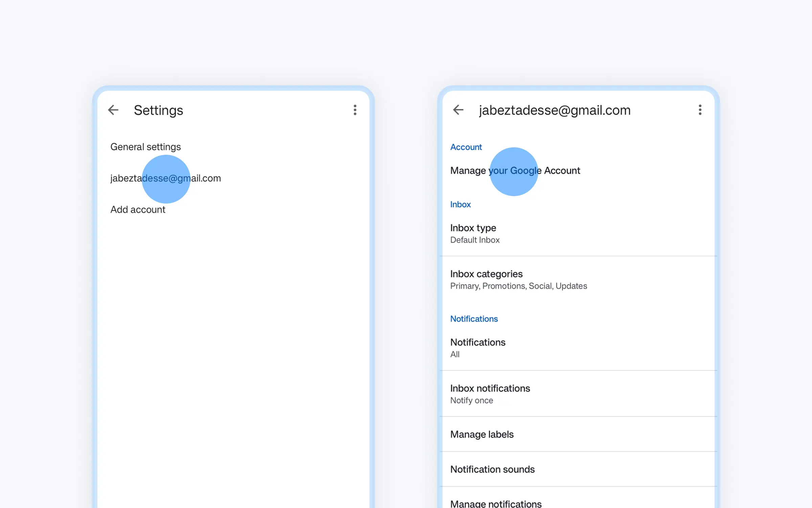Tap the Notify once subtitle

pos(472,400)
